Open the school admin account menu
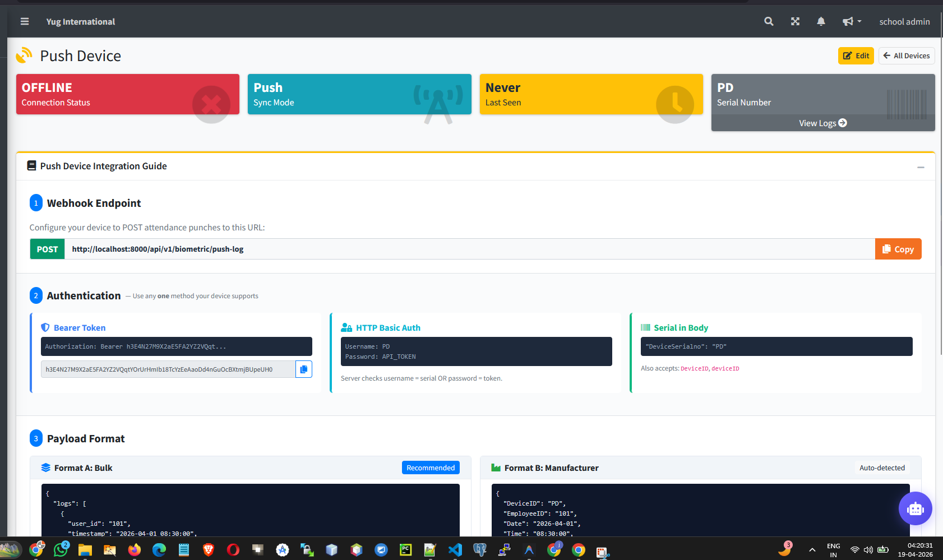This screenshot has height=560, width=943. (x=904, y=21)
